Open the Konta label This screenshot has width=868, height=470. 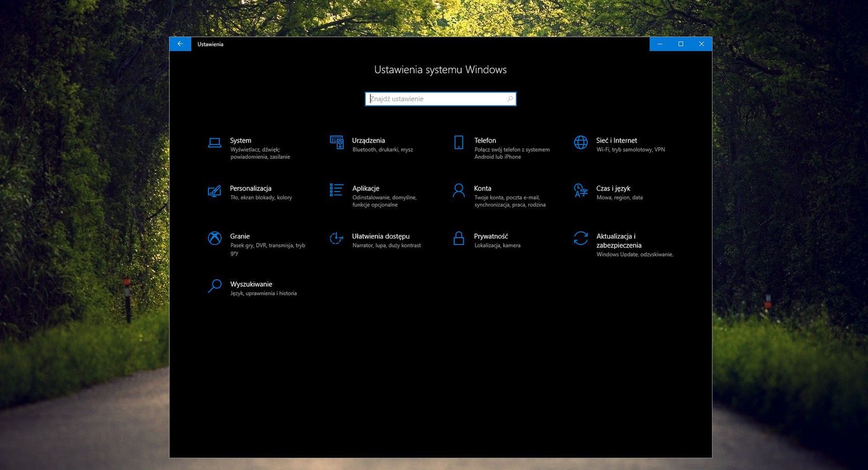(x=482, y=189)
